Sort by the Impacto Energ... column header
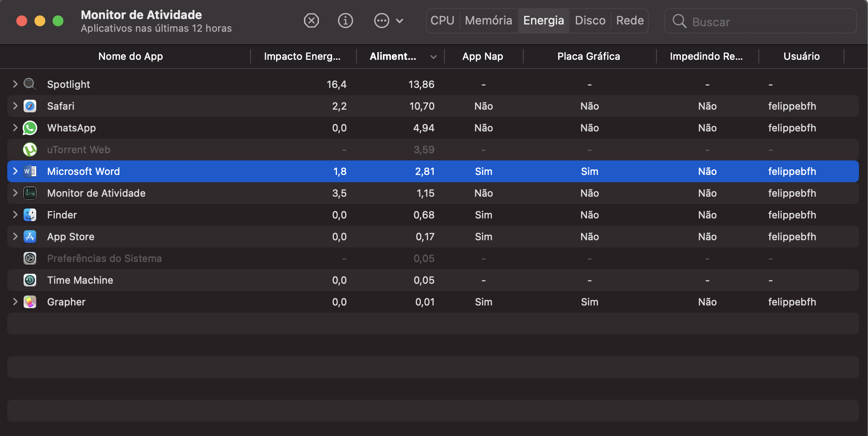The height and width of the screenshot is (436, 868). point(302,57)
